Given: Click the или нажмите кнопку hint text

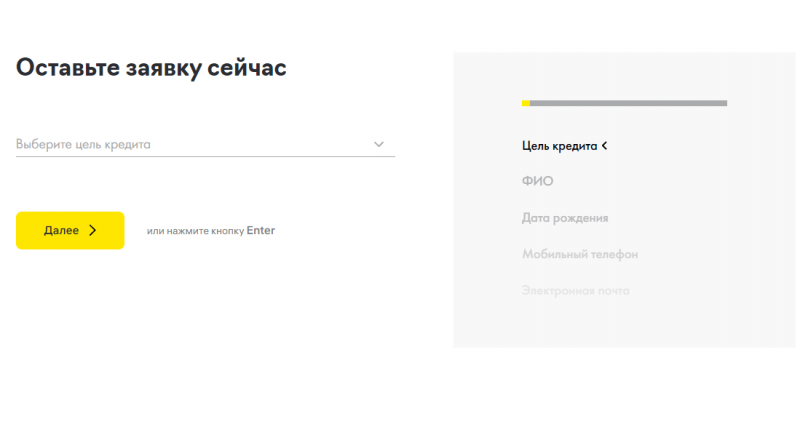Looking at the screenshot, I should click(195, 231).
